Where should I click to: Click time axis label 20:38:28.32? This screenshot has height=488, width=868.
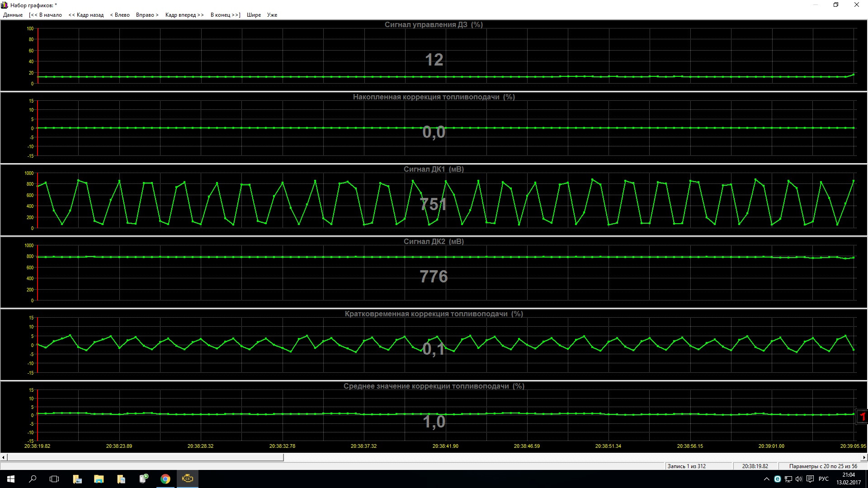coord(200,446)
